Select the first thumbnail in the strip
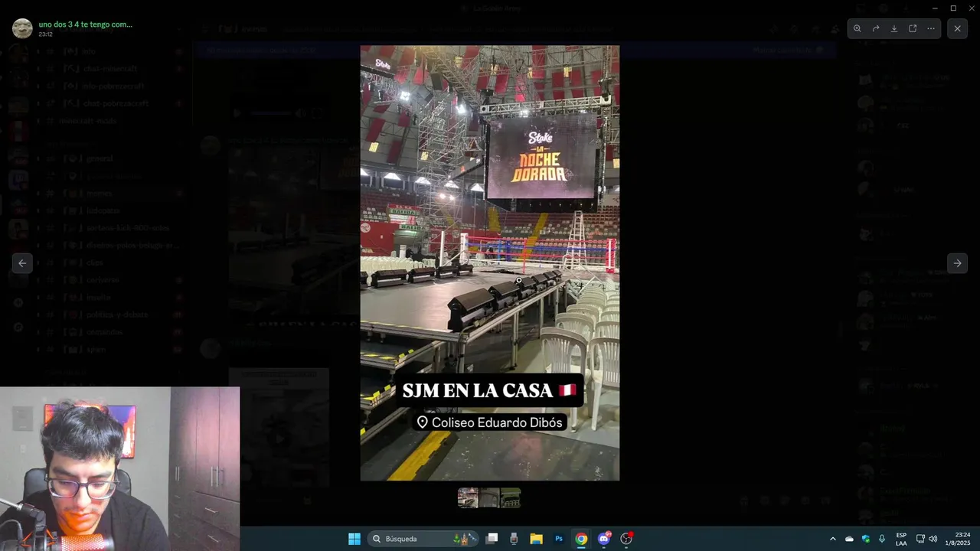 [468, 498]
